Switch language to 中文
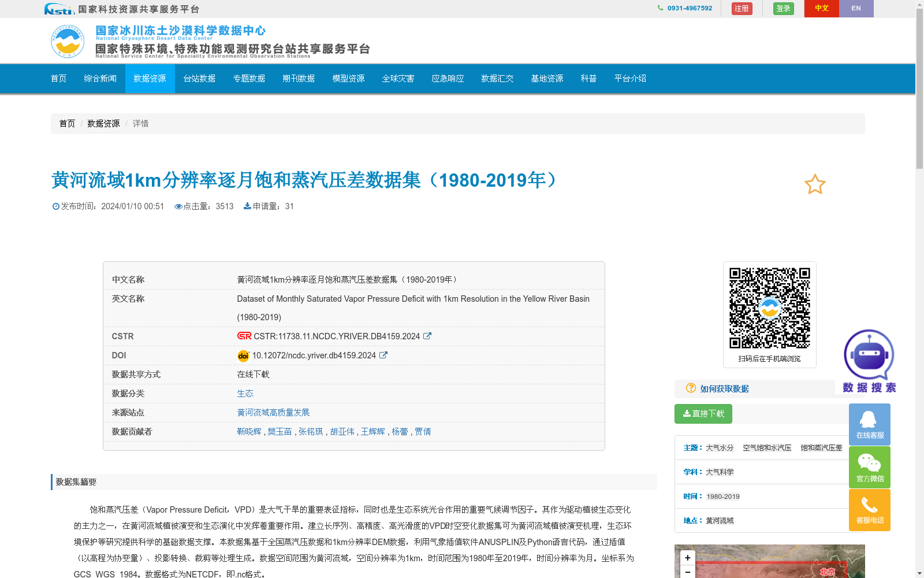924x578 pixels. click(x=821, y=9)
